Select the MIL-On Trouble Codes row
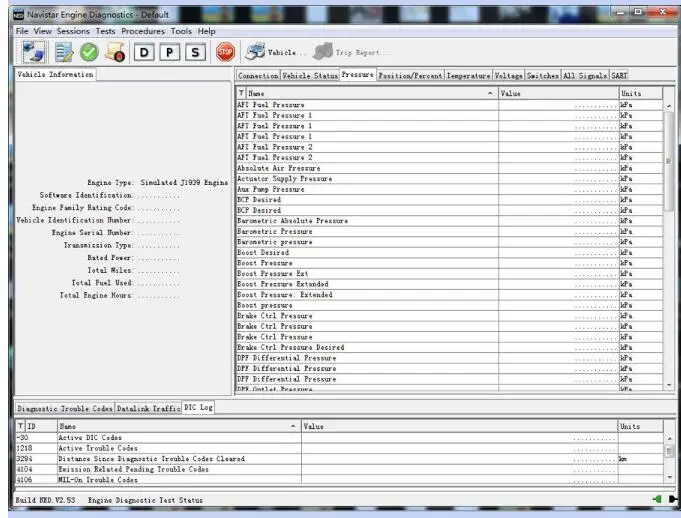681x518 pixels. click(339, 480)
